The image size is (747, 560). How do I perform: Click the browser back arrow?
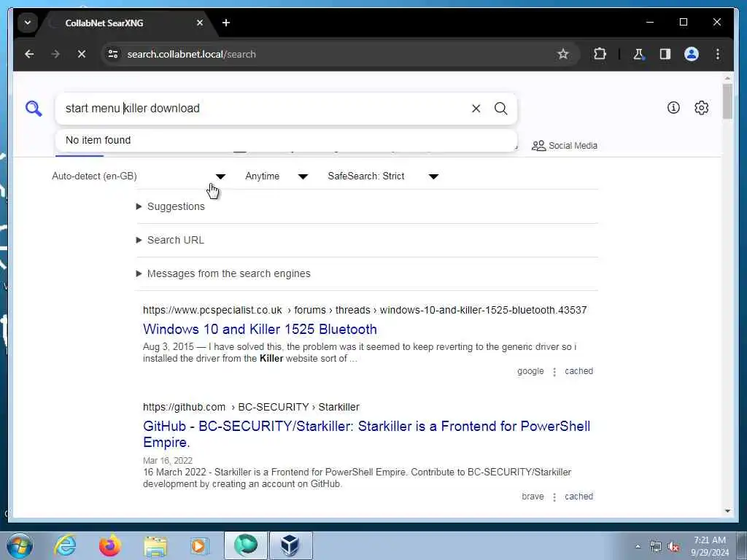pyautogui.click(x=29, y=54)
